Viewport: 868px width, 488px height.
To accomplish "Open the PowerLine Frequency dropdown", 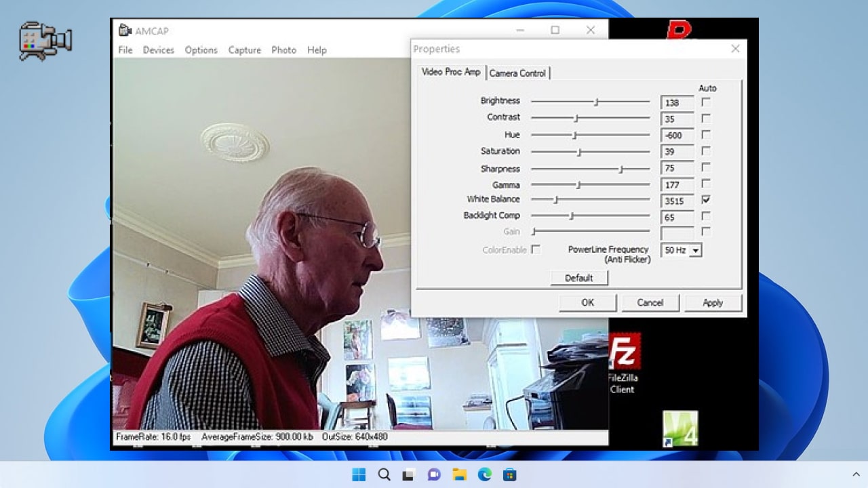I will point(696,251).
